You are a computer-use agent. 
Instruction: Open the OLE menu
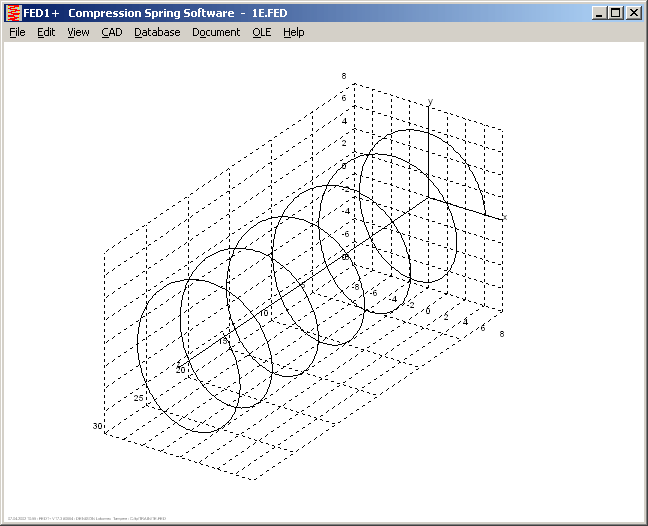261,32
